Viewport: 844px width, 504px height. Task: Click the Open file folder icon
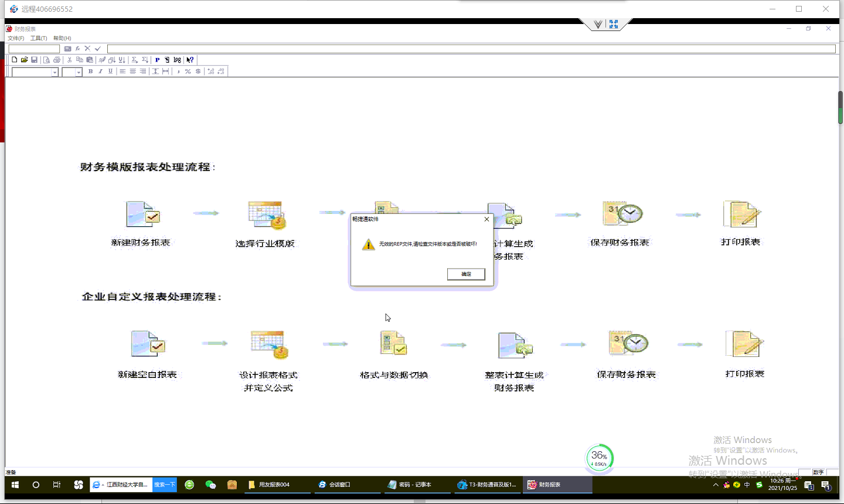click(x=25, y=60)
